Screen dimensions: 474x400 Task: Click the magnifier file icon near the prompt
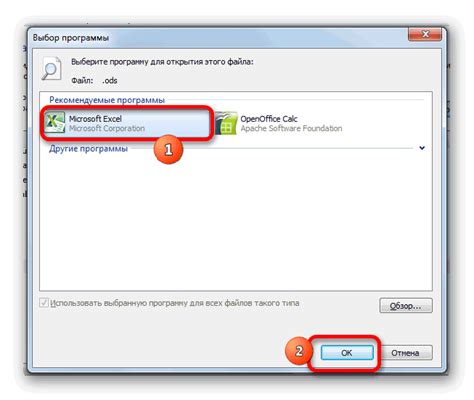pyautogui.click(x=51, y=69)
